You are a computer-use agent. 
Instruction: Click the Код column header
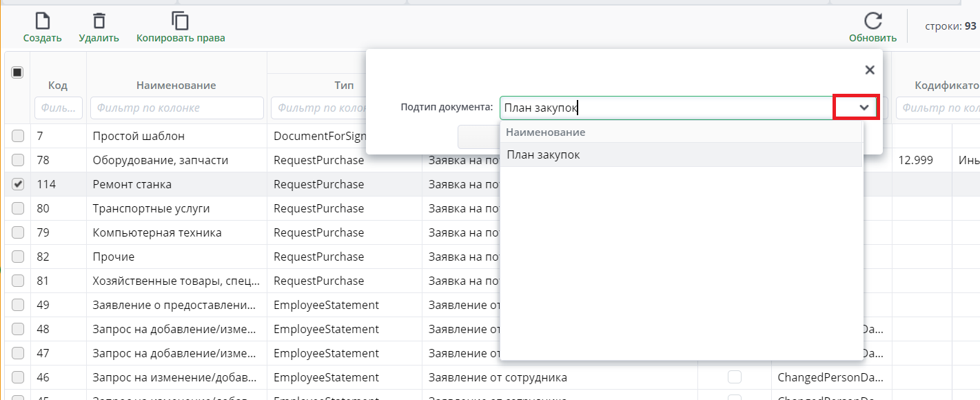[58, 86]
